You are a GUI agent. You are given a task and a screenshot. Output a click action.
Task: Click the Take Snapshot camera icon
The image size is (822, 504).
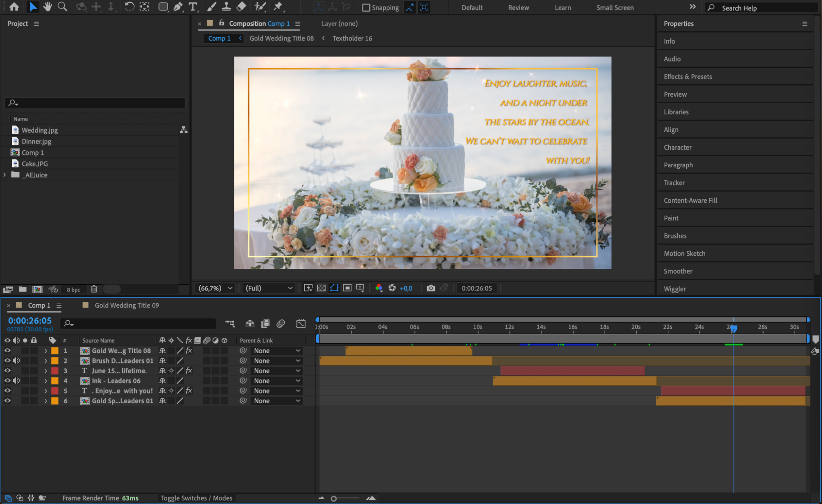click(431, 288)
